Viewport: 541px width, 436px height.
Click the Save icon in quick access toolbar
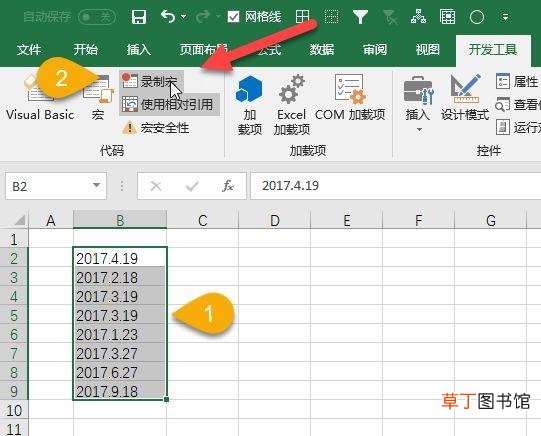pyautogui.click(x=139, y=16)
